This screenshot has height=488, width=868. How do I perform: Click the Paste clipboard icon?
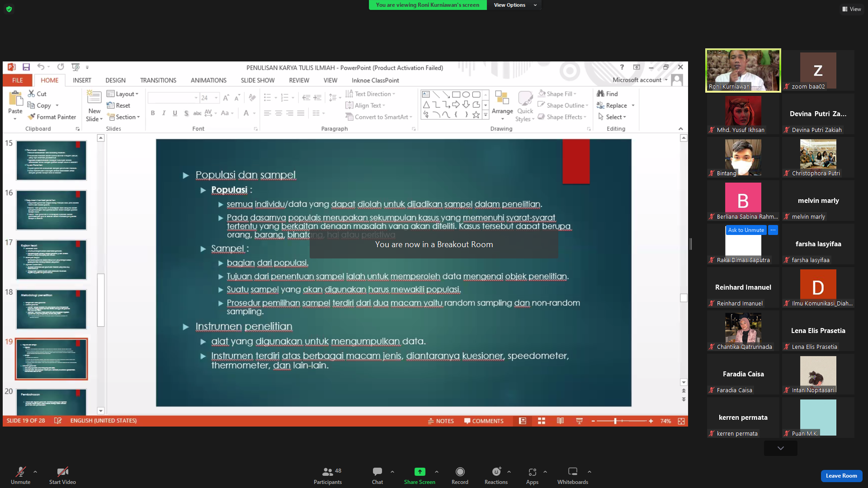pos(15,99)
